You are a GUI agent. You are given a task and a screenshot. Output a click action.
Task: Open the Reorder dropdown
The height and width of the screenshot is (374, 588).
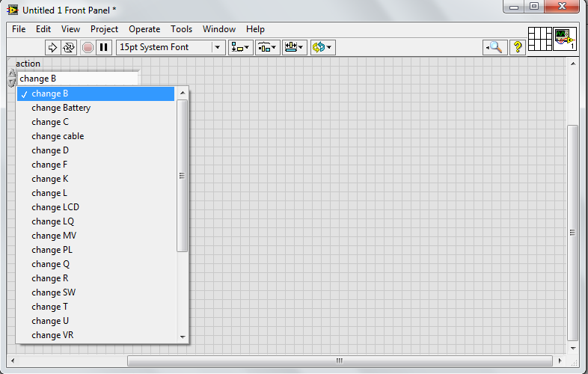pyautogui.click(x=322, y=47)
